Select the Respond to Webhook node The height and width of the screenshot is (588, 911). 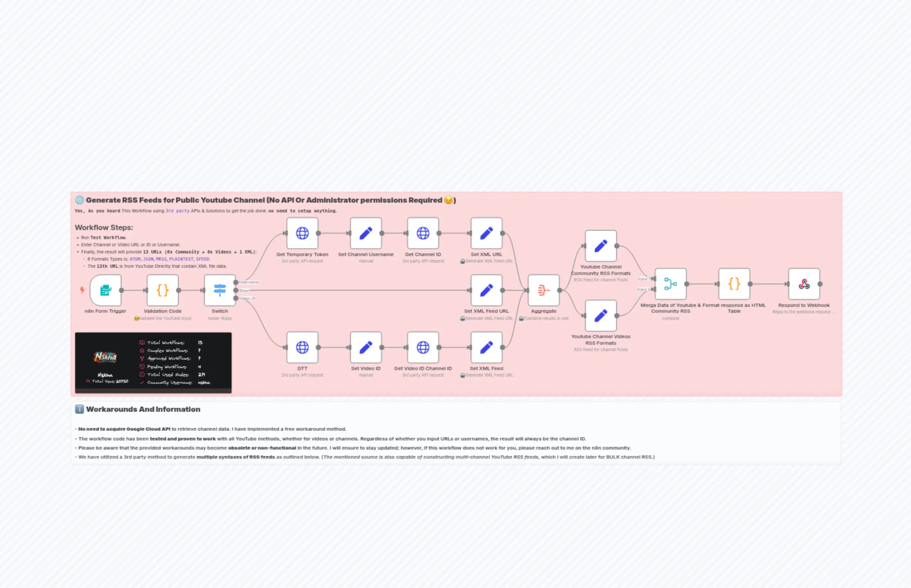pyautogui.click(x=804, y=284)
